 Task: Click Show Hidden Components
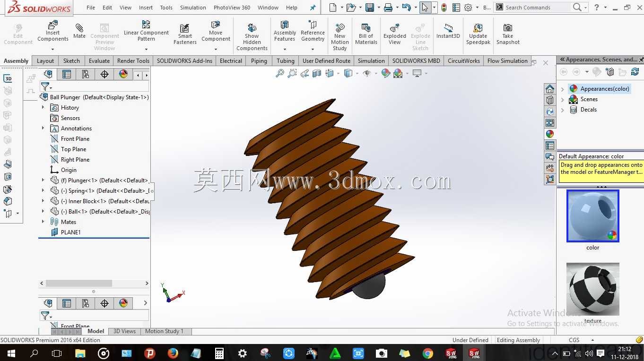pos(252,37)
